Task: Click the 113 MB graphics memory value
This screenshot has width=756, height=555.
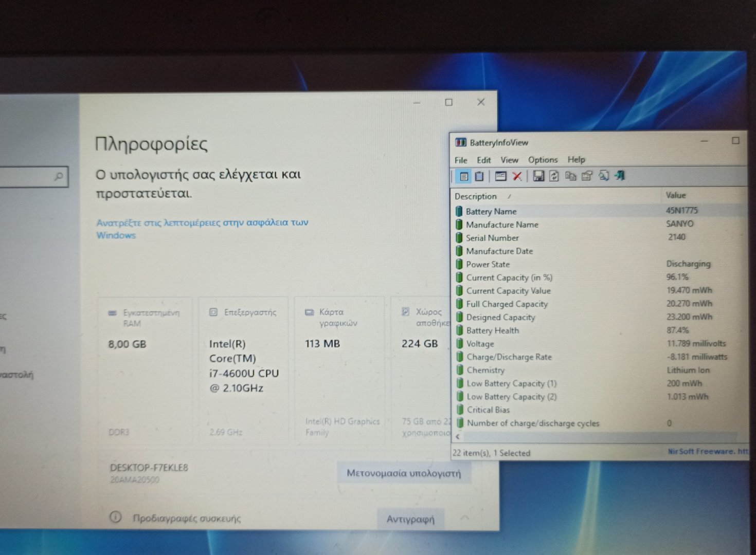Action: [322, 343]
